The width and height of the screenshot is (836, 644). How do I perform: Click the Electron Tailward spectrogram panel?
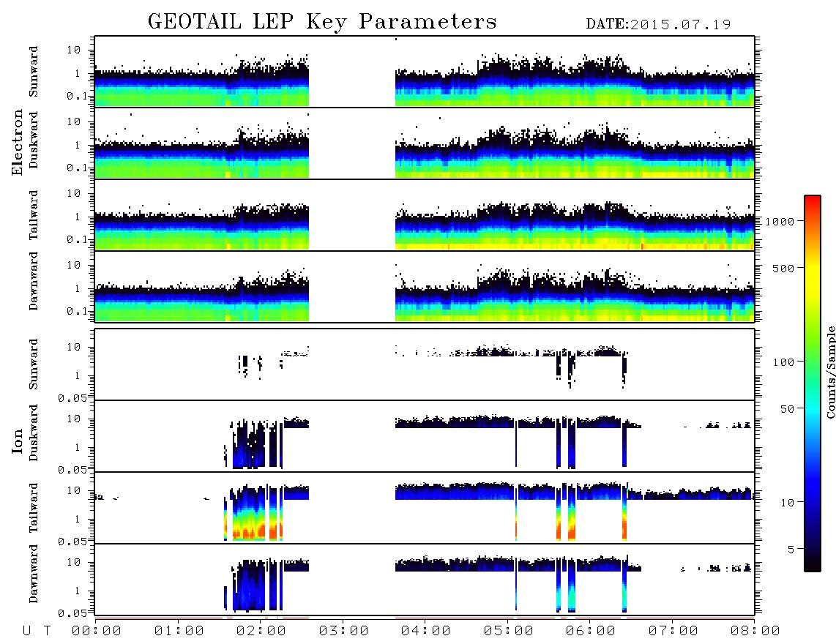[425, 215]
